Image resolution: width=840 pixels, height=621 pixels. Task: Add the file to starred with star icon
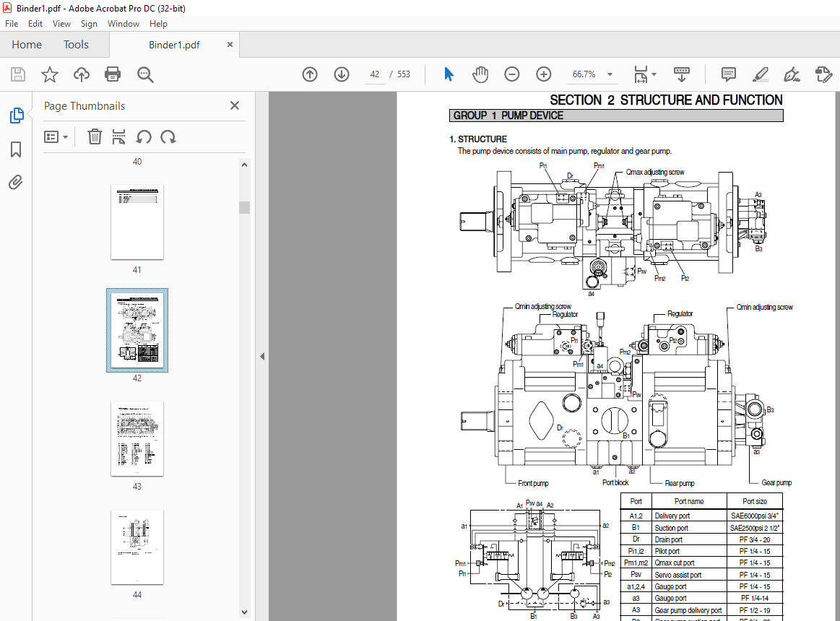[x=50, y=74]
